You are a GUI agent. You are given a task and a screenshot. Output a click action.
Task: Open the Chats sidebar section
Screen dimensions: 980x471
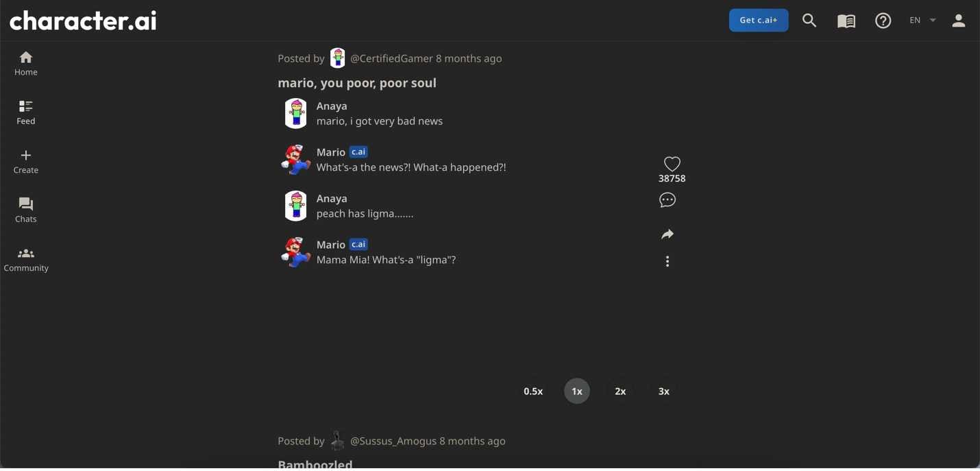(26, 210)
